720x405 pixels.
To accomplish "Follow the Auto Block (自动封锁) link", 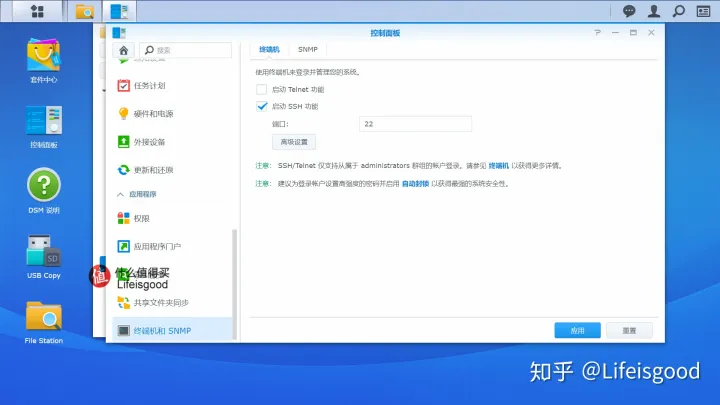I will 415,184.
